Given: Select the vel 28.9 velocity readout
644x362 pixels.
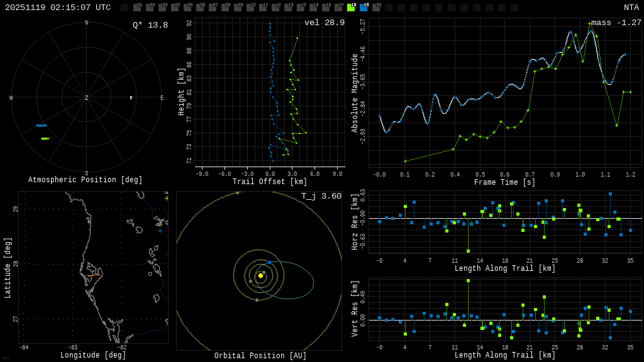Looking at the screenshot, I should pos(325,23).
